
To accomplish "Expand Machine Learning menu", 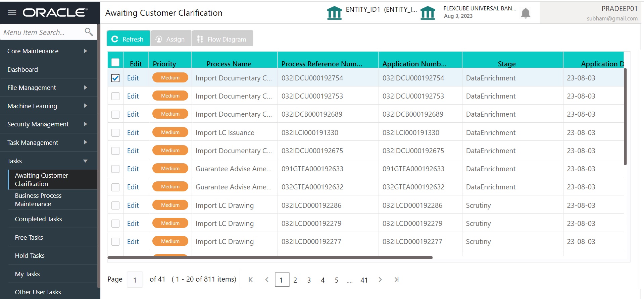I will (x=48, y=106).
